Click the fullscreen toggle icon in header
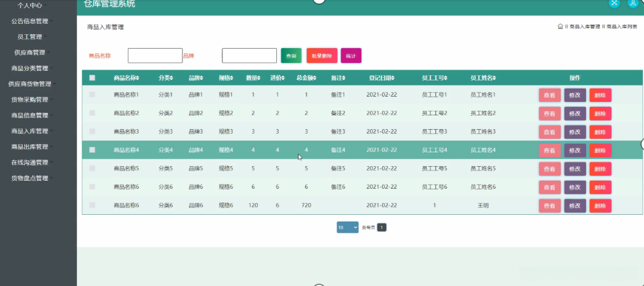Viewport: 644px width, 286px height. [614, 3]
